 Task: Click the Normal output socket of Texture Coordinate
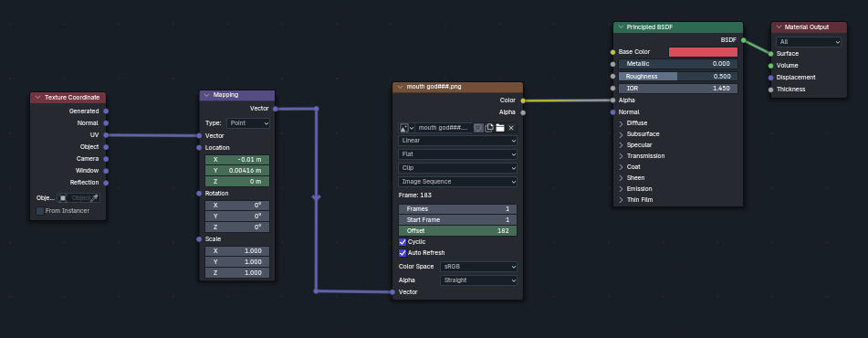[106, 123]
